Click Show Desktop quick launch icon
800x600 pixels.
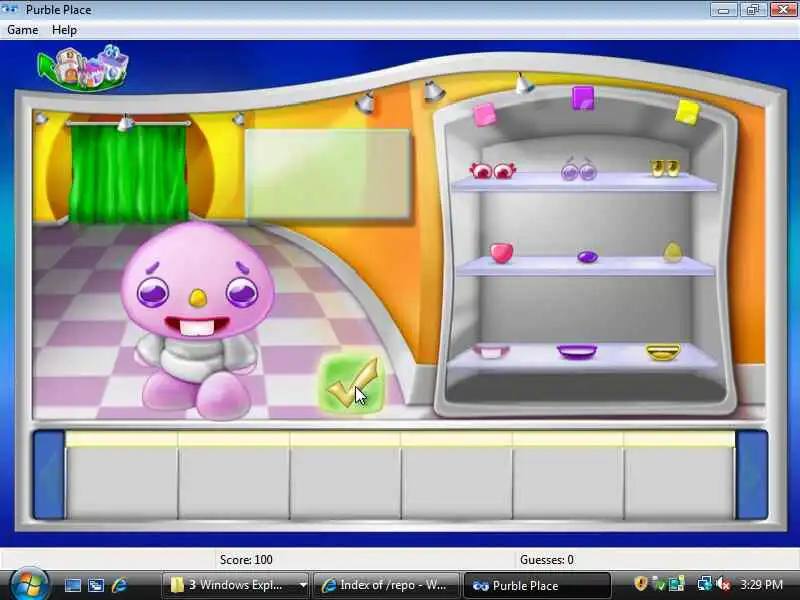point(72,585)
